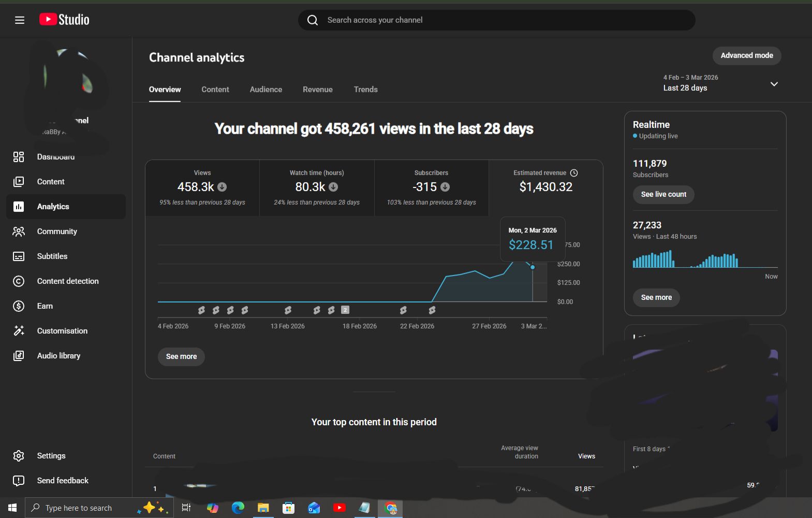Select the Subscribers metric card
This screenshot has height=518, width=812.
click(x=431, y=188)
